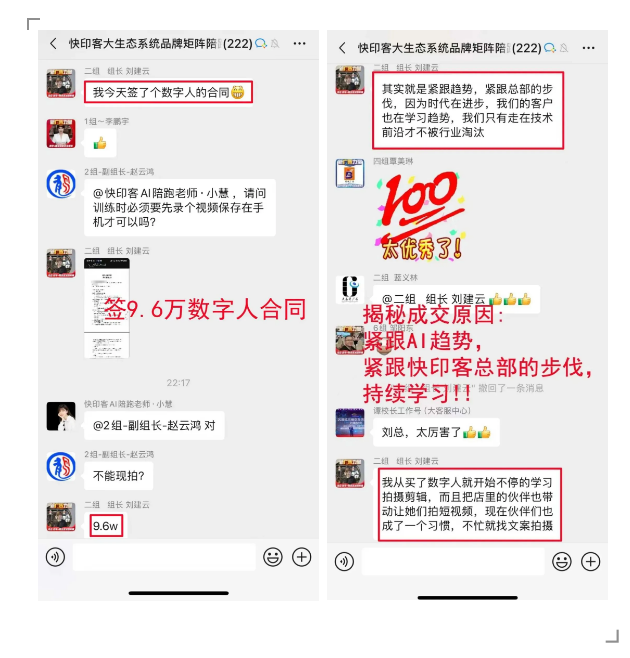This screenshot has height=658, width=630.
Task: Tap voice input icon in left chat
Action: (55, 557)
